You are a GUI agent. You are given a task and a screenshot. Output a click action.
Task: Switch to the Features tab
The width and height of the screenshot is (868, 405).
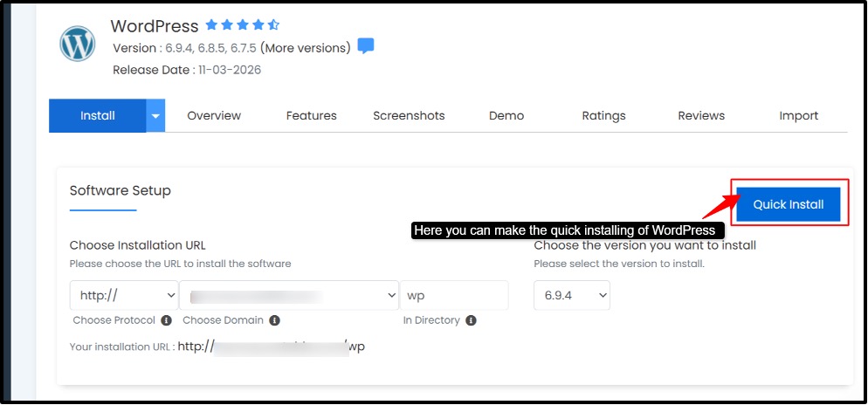pos(311,115)
